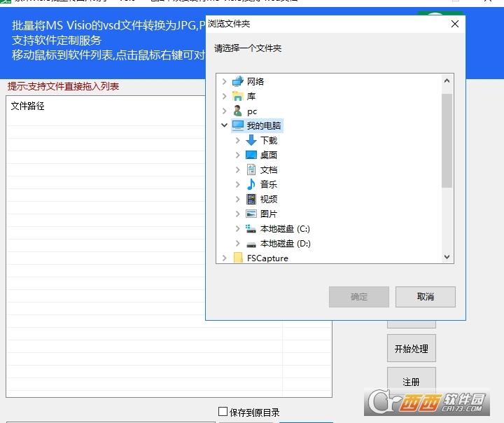This screenshot has height=423, width=504.
Task: Select the 图片 pictures icon
Action: [x=251, y=214]
